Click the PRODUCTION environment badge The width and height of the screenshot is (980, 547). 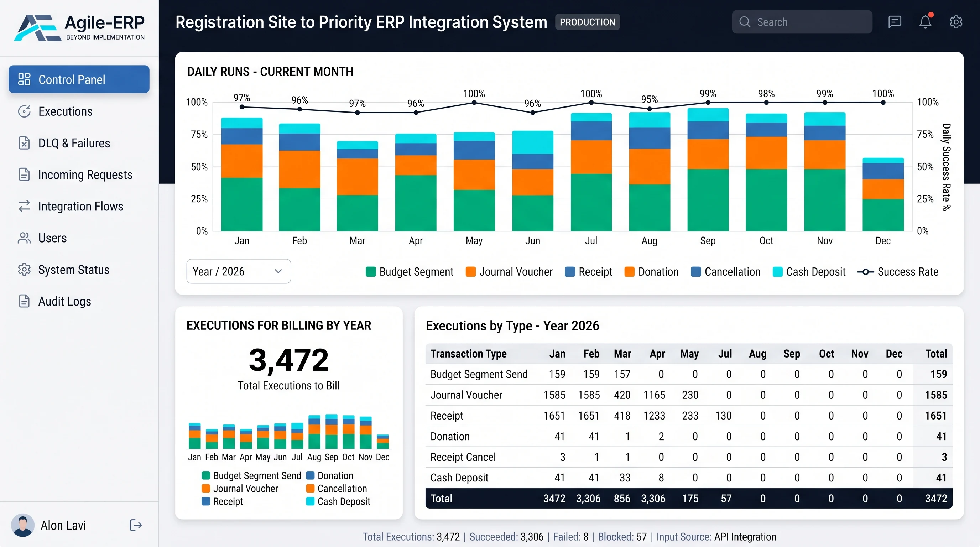coord(587,22)
